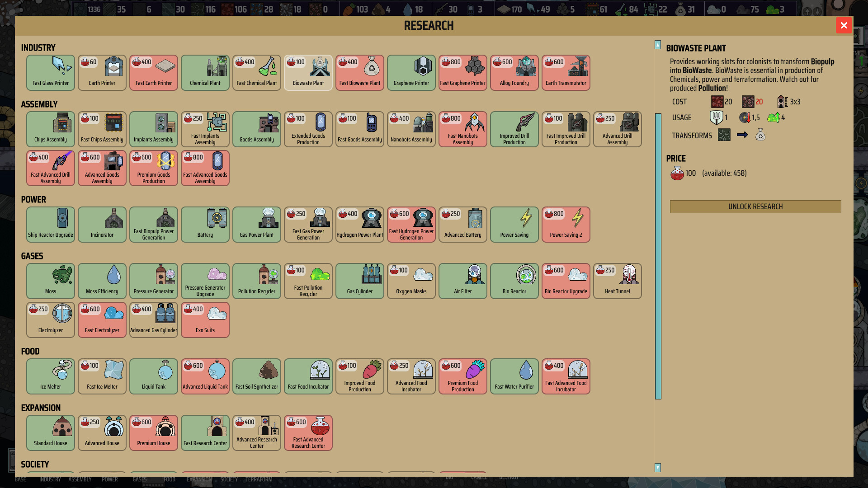This screenshot has height=488, width=868.
Task: Open the Graphene Printer research
Action: [411, 72]
